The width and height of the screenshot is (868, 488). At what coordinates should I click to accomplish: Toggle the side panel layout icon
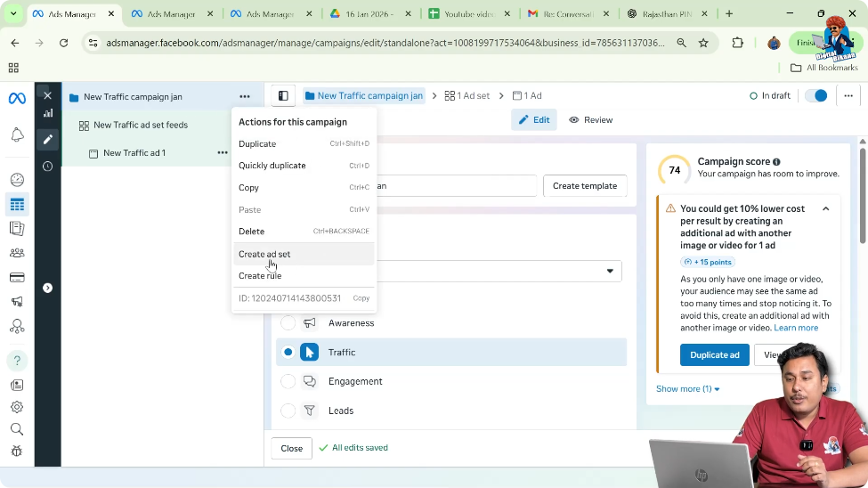coord(283,96)
